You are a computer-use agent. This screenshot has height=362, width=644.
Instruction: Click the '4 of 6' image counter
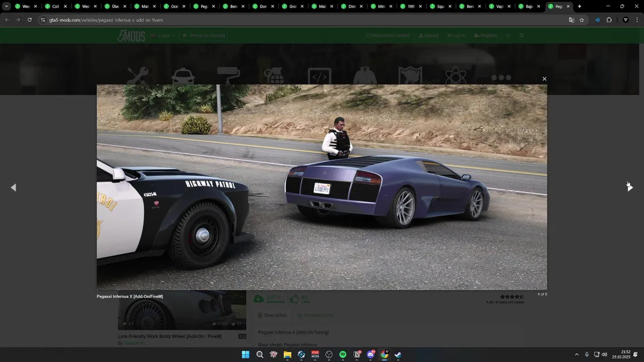click(542, 294)
